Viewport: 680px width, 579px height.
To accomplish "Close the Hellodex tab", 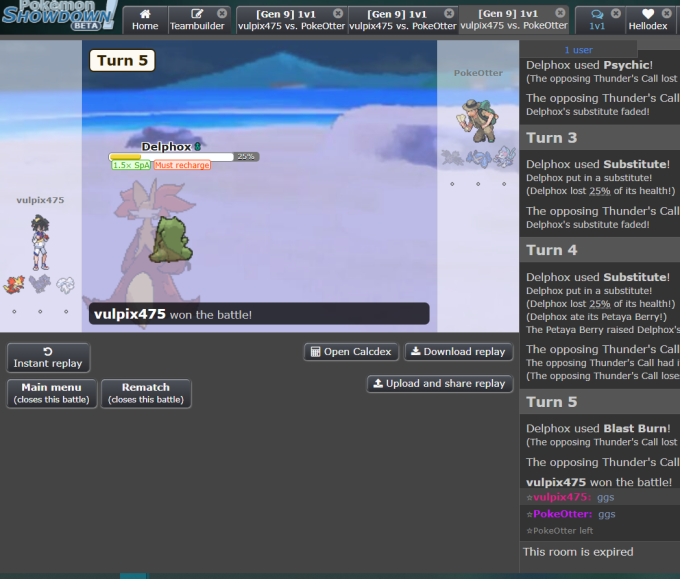I will pyautogui.click(x=667, y=13).
